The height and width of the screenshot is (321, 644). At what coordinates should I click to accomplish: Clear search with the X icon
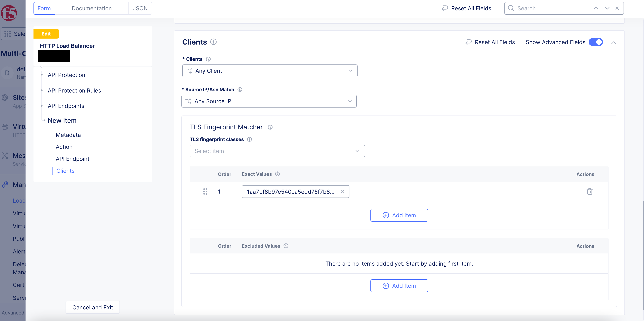pos(617,8)
